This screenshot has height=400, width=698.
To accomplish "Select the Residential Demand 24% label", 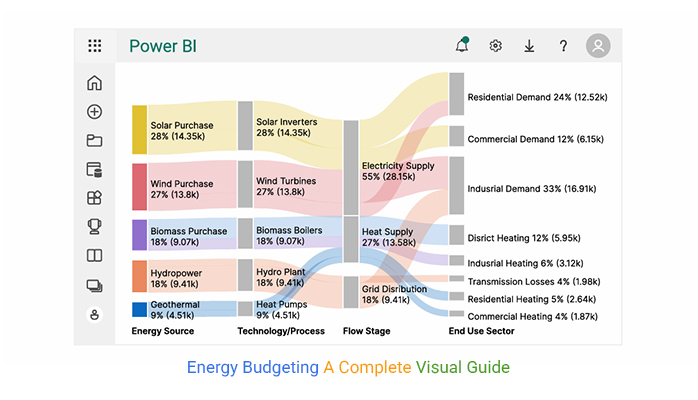I will [538, 97].
